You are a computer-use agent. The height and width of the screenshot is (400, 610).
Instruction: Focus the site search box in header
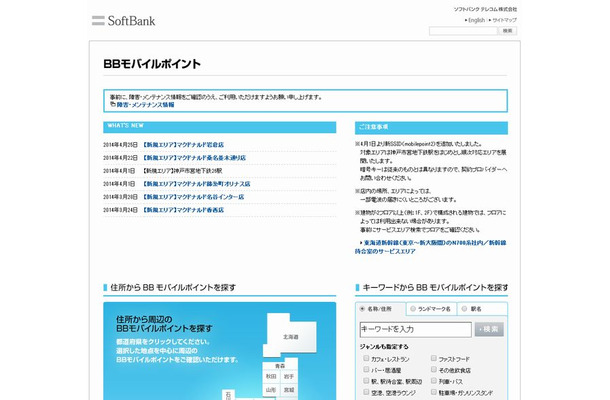tap(463, 31)
